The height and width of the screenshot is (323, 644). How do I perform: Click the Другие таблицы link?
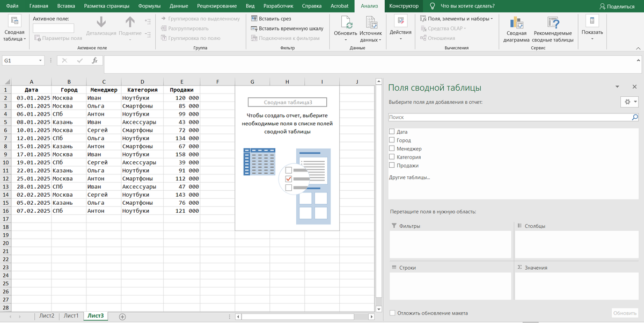click(x=409, y=177)
